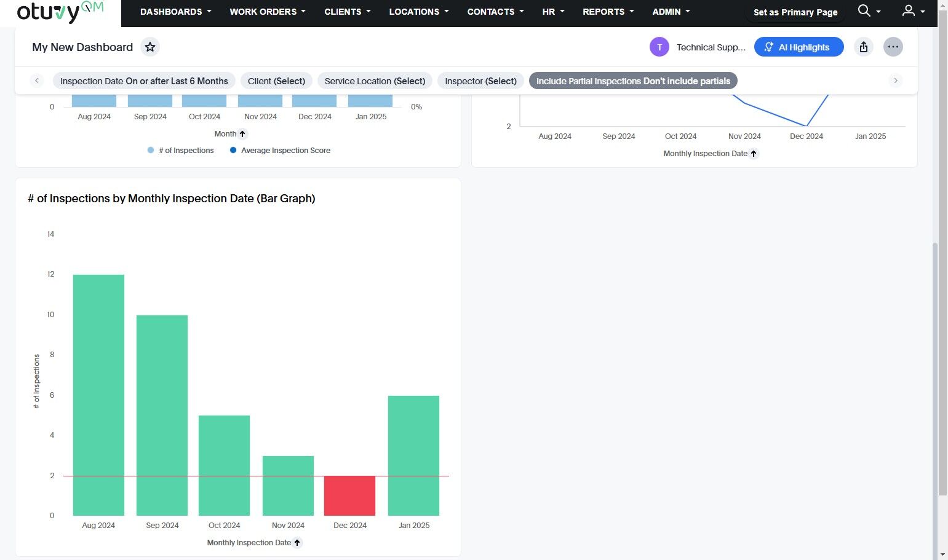948x560 pixels.
Task: Open the user account profile icon
Action: point(909,11)
